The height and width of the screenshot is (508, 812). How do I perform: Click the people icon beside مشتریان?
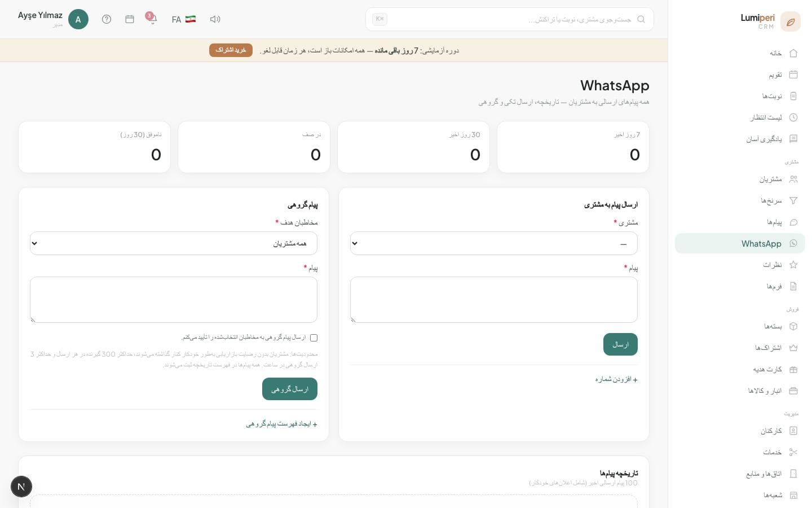(x=793, y=179)
